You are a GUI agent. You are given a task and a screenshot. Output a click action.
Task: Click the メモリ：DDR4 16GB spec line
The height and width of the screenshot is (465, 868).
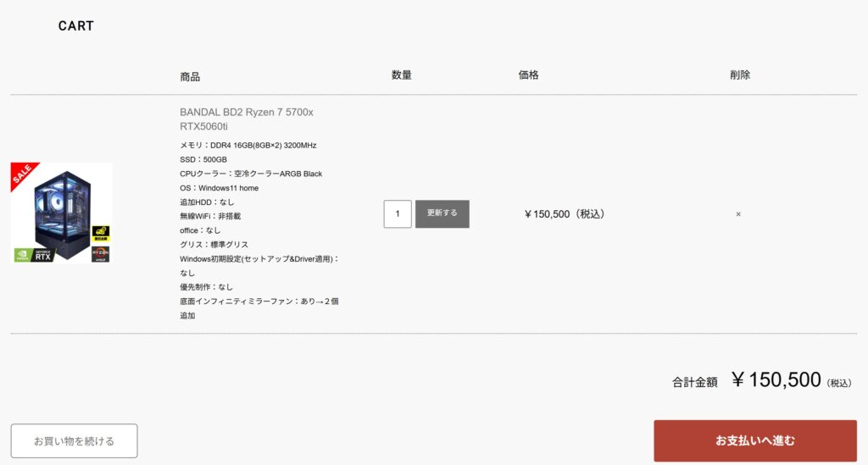pyautogui.click(x=248, y=146)
